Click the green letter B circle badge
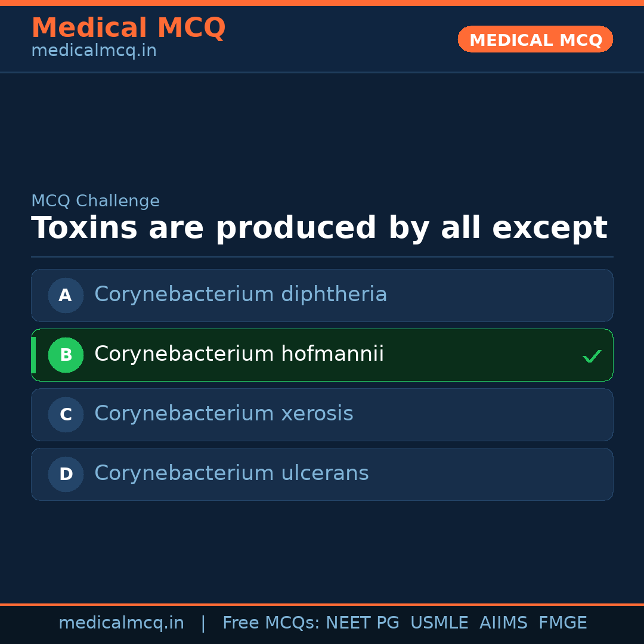This screenshot has width=644, height=644. coord(66,355)
